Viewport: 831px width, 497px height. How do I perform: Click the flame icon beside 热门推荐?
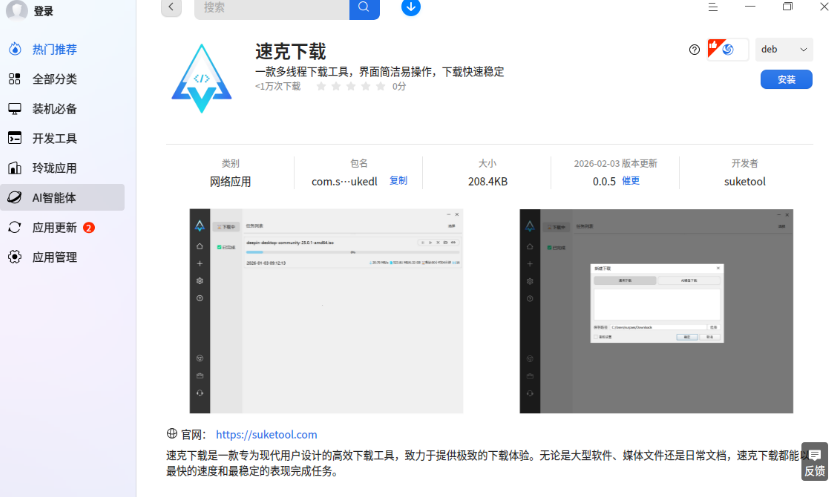pyautogui.click(x=15, y=49)
